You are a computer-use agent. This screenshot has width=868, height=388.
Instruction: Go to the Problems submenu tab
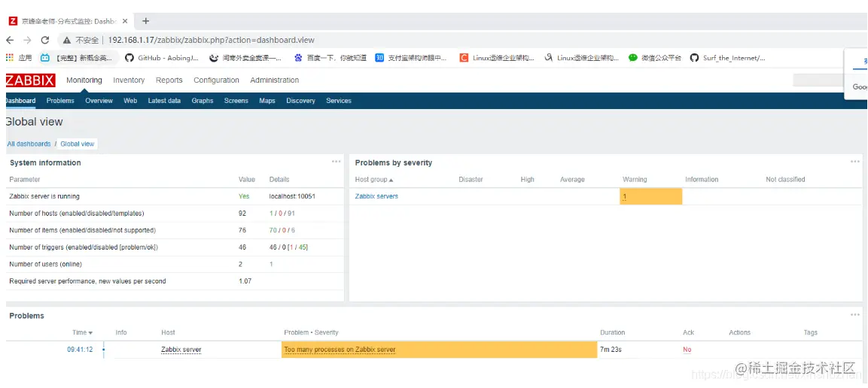60,101
